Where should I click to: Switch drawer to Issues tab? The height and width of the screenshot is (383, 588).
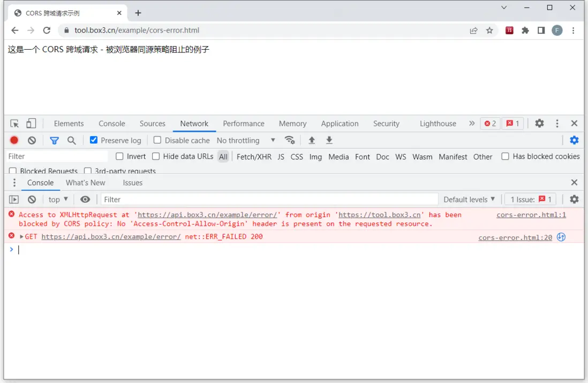pos(132,182)
